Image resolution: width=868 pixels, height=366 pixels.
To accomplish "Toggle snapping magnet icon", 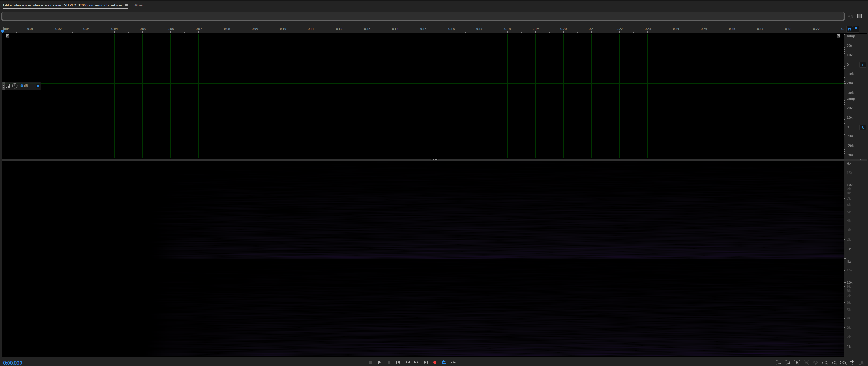I will (849, 29).
